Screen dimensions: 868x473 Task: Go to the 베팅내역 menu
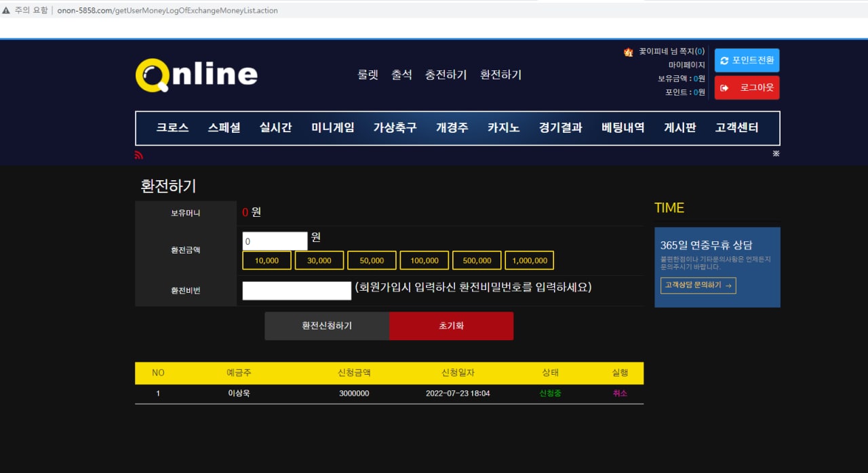tap(623, 127)
